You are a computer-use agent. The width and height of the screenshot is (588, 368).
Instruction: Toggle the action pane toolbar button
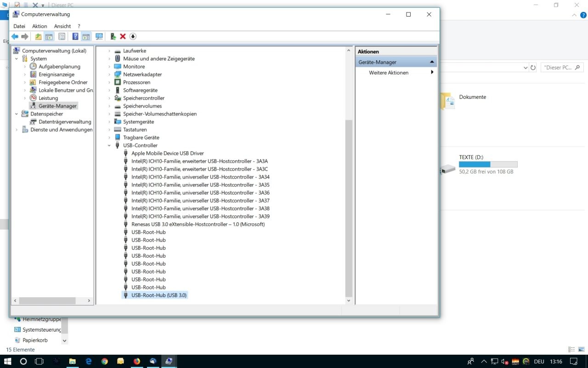pyautogui.click(x=86, y=36)
